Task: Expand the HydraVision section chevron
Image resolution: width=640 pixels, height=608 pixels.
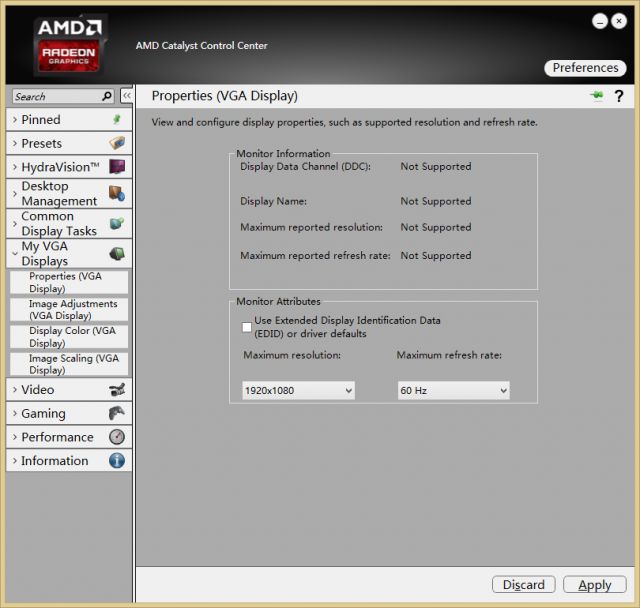Action: [15, 167]
